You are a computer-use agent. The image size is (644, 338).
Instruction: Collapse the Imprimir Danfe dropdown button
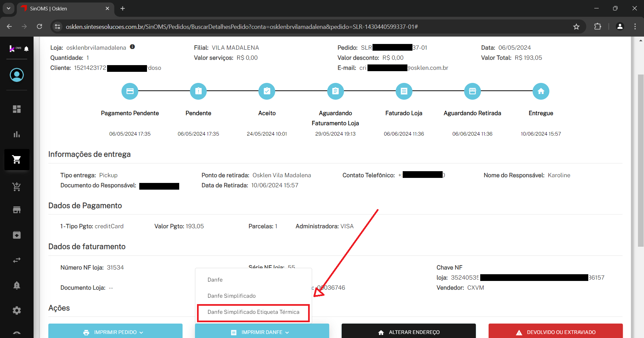click(262, 332)
